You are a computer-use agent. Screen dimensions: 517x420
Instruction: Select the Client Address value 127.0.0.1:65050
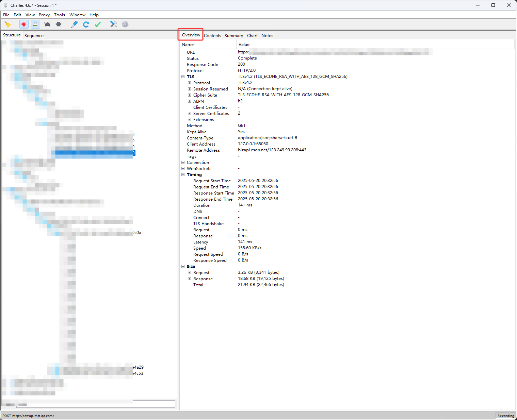(x=253, y=144)
